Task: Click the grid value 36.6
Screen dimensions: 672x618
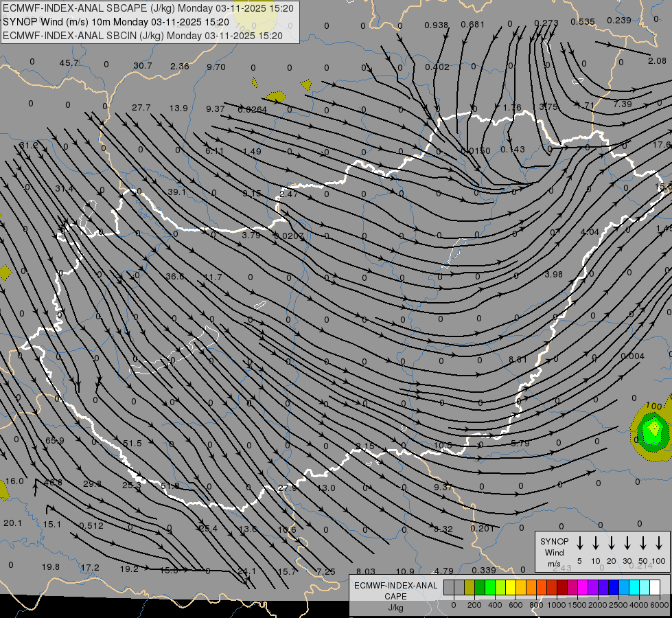Action: (x=175, y=276)
